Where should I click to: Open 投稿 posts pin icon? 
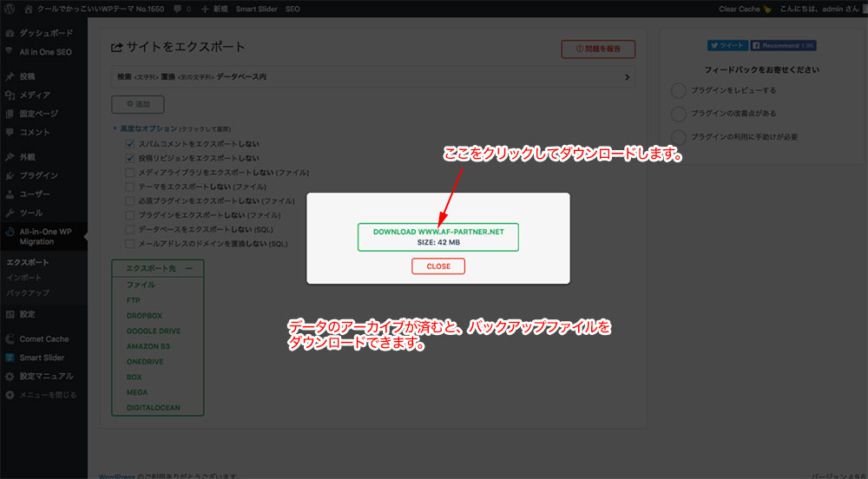pyautogui.click(x=10, y=76)
